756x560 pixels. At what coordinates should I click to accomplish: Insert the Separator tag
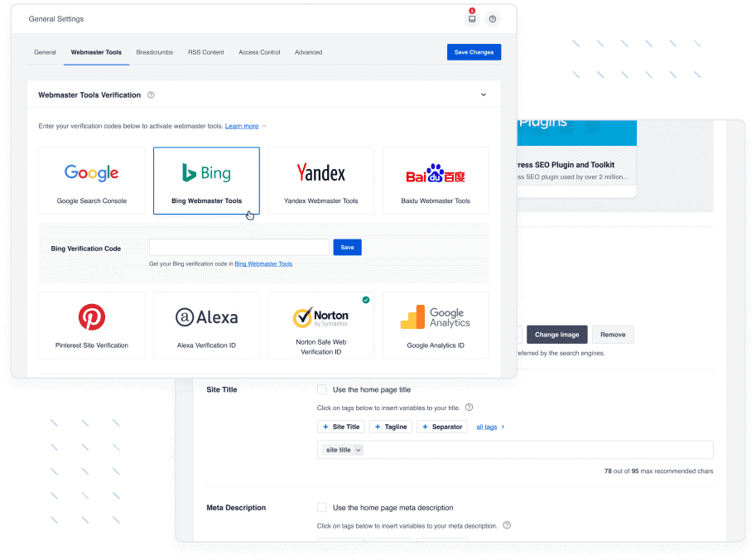[x=442, y=427]
